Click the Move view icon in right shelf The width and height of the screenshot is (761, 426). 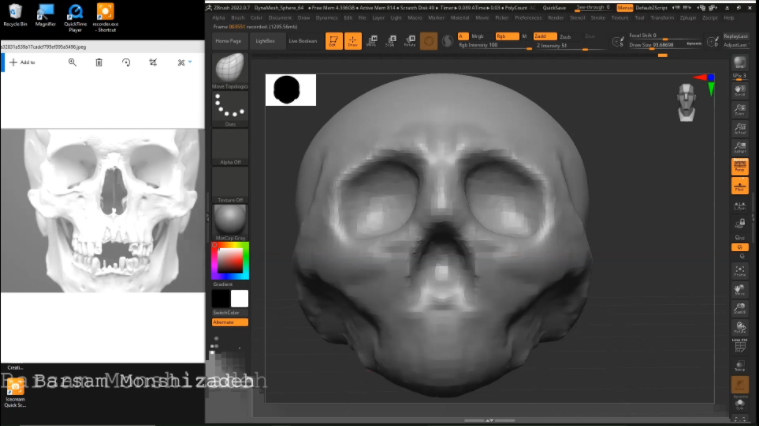(740, 290)
